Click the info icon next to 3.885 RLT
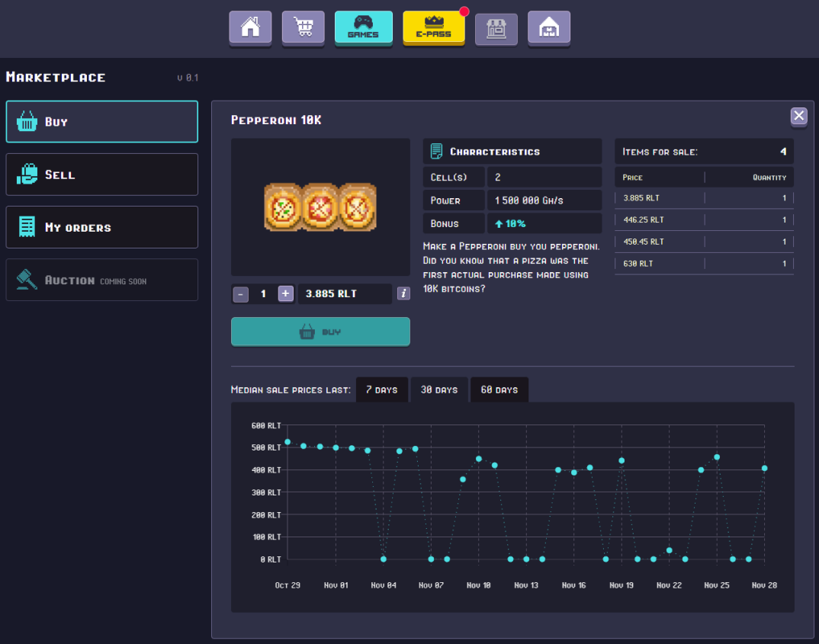819x644 pixels. point(403,293)
